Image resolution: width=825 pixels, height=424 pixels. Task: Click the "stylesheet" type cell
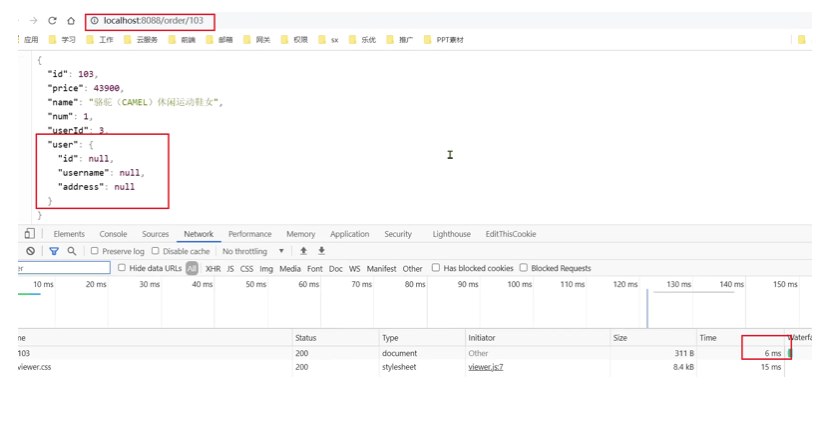(x=399, y=367)
